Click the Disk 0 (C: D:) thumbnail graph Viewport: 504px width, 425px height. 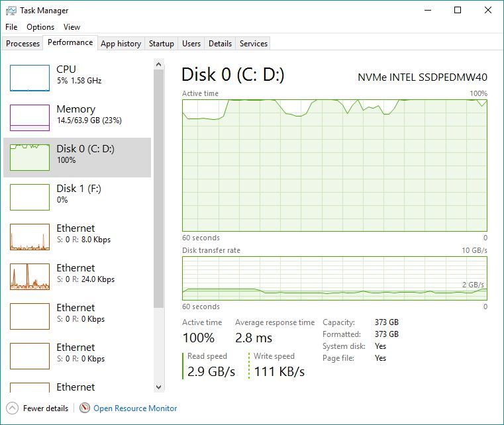click(x=30, y=158)
